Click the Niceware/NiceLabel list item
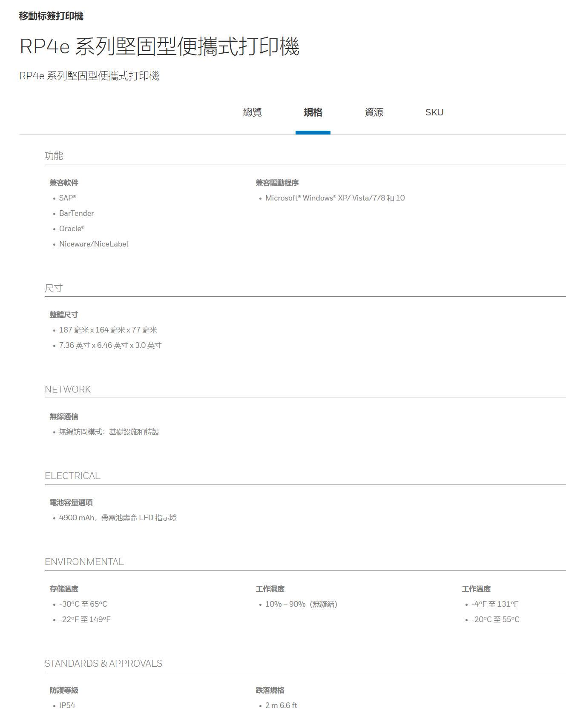This screenshot has width=566, height=728. (94, 244)
